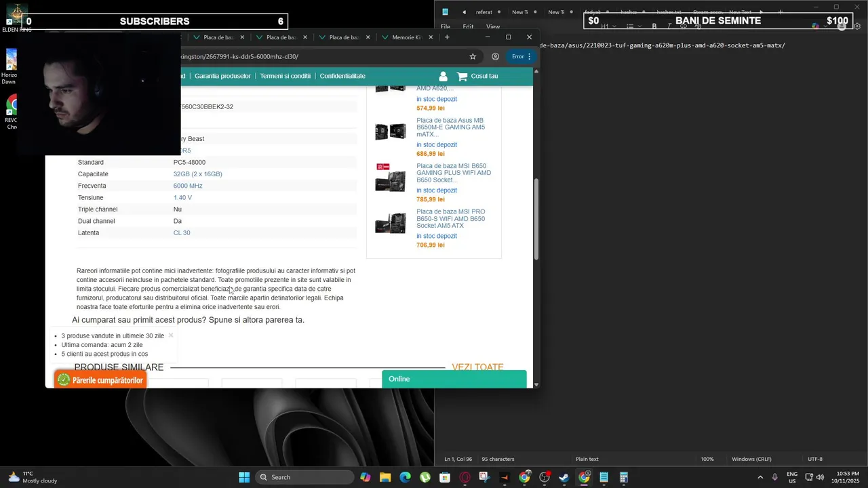The height and width of the screenshot is (488, 868).
Task: Click the 1.40 V voltage link
Action: coord(182,197)
